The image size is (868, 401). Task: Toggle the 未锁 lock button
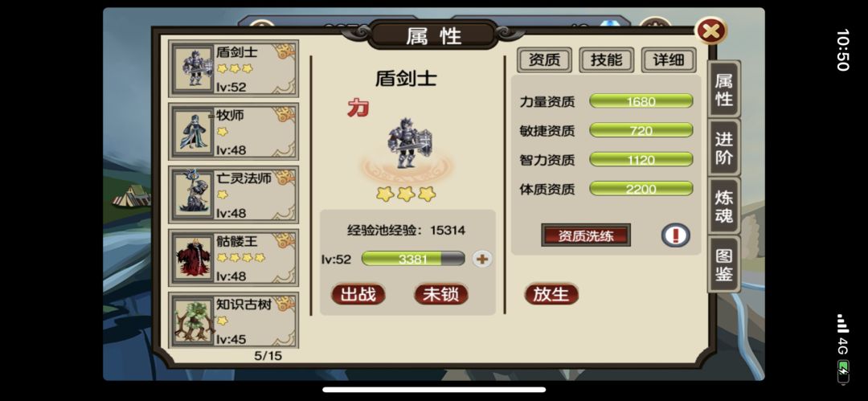[440, 295]
